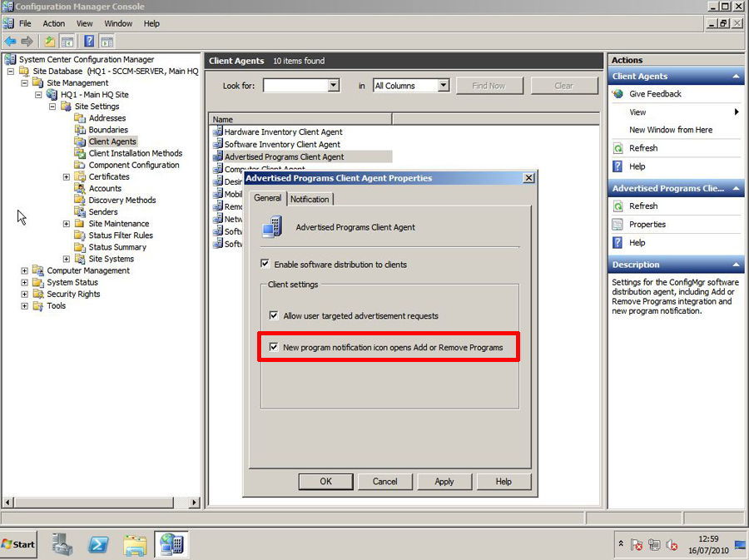Open Windows Explorer from the taskbar

(135, 545)
